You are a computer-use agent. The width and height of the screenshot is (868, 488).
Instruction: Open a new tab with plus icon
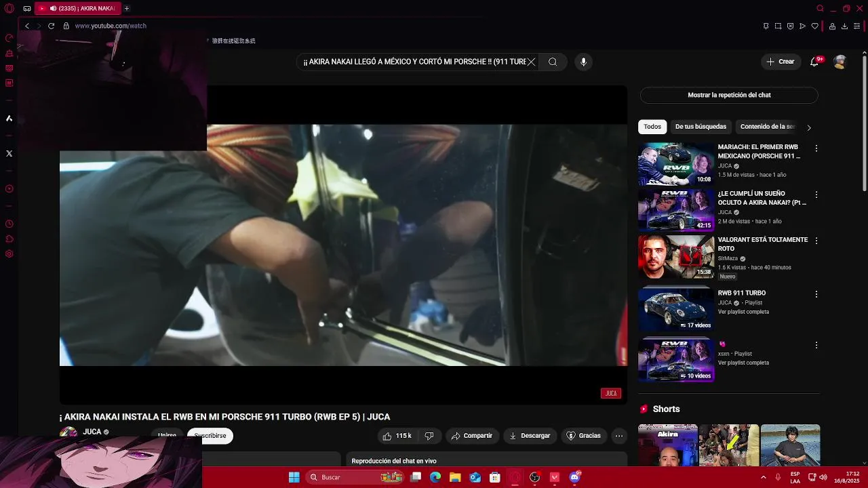pyautogui.click(x=126, y=8)
